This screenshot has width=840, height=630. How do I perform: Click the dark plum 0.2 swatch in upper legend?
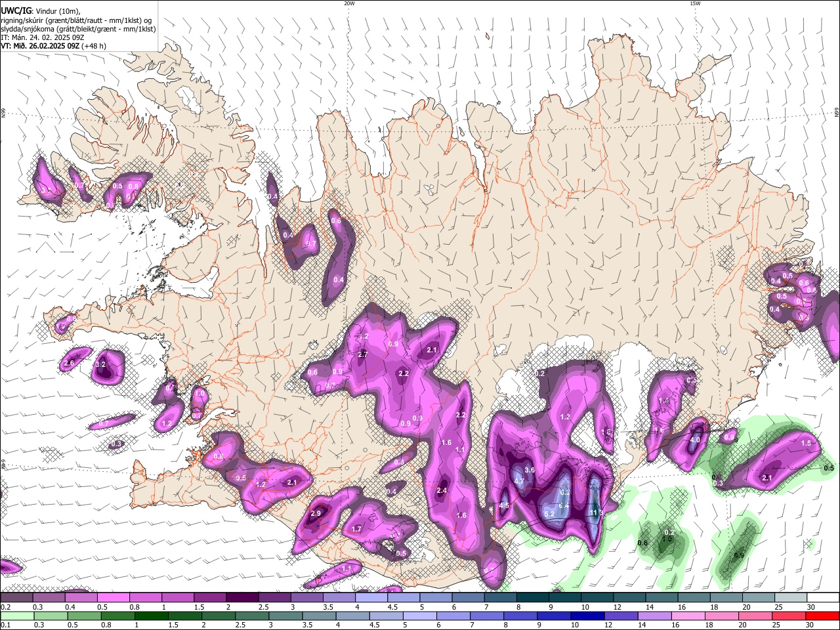tap(16, 597)
